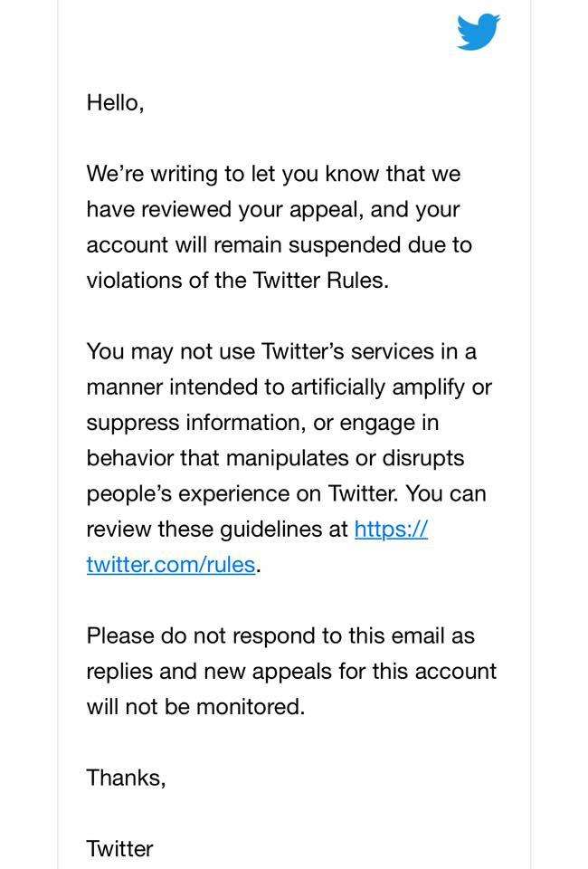Click the Twitter bird logo
The width and height of the screenshot is (588, 869).
478,33
